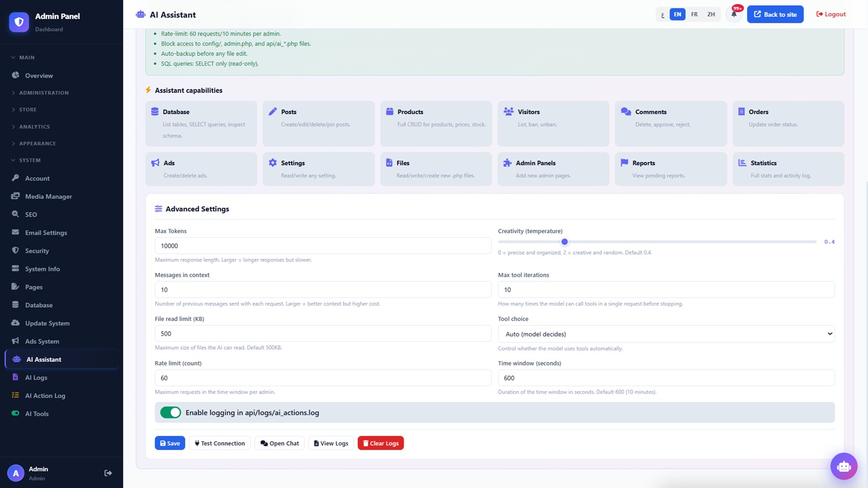868x488 pixels.
Task: Click the Max tool iterations field
Action: coord(666,289)
